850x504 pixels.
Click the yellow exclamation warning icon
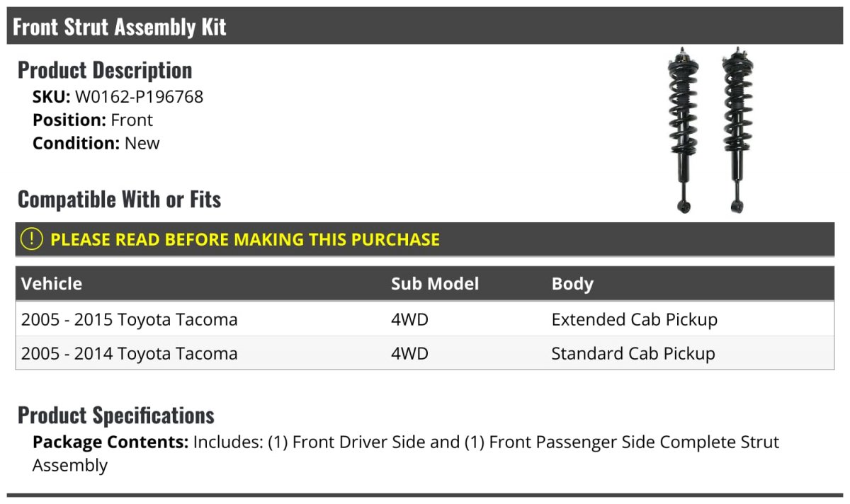tap(32, 239)
